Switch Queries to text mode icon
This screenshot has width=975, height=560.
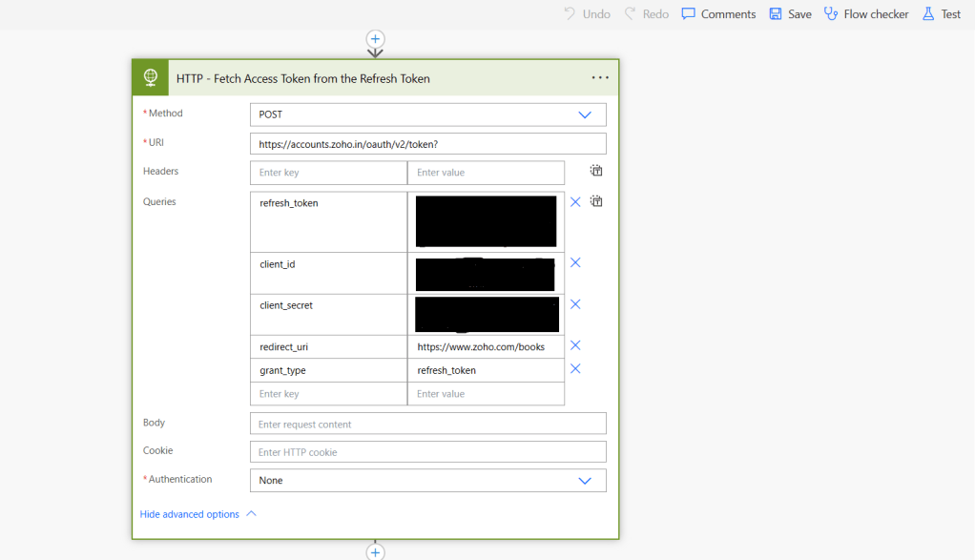[596, 201]
